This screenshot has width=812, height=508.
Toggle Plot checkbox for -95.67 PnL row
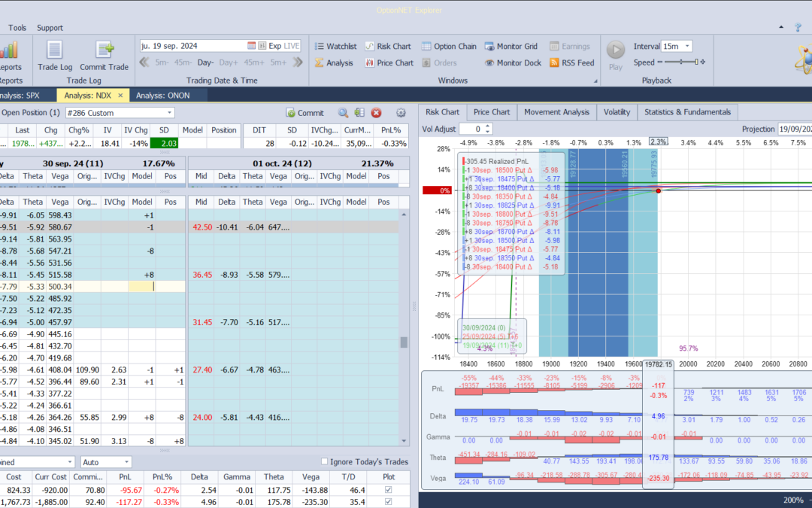click(x=389, y=490)
